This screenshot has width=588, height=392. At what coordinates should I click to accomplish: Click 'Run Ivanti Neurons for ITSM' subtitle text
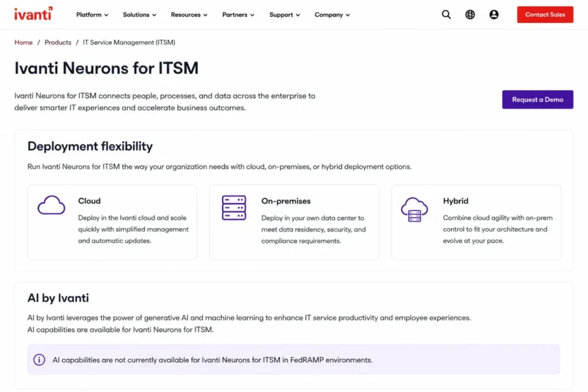219,166
